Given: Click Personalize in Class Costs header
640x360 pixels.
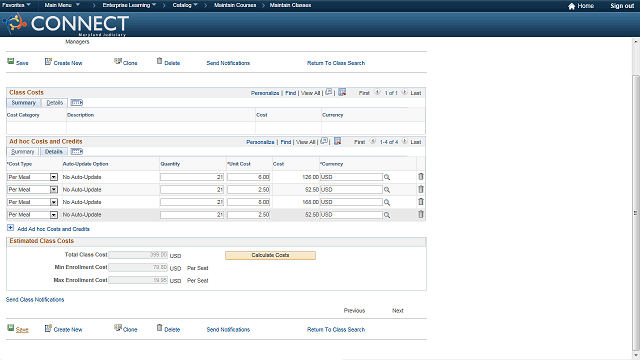Looking at the screenshot, I should coord(265,93).
